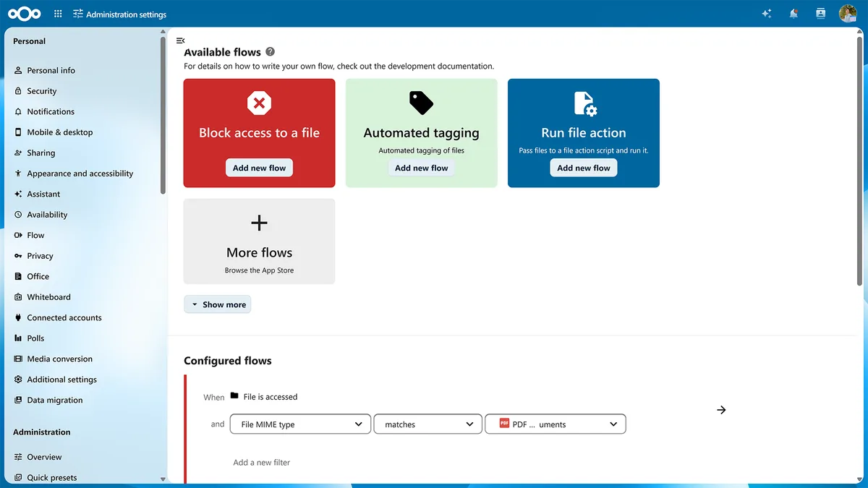Click the plus icon on More flows
This screenshot has height=488, width=868.
[x=259, y=223]
